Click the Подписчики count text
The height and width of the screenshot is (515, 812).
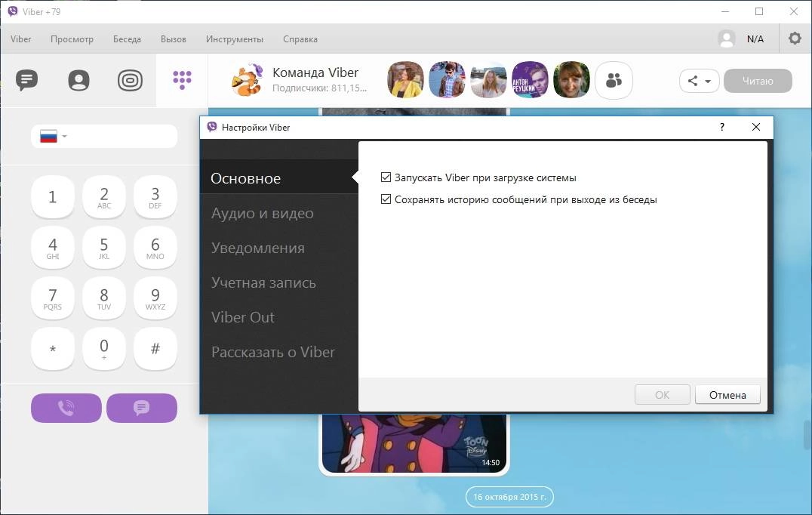[319, 88]
